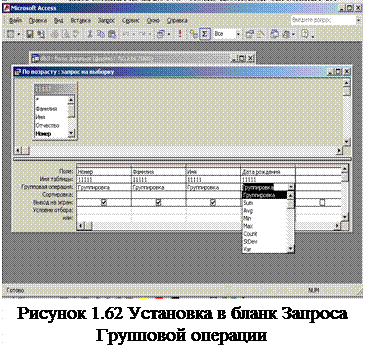
Task: Open the Вставка menu
Action: [x=80, y=20]
